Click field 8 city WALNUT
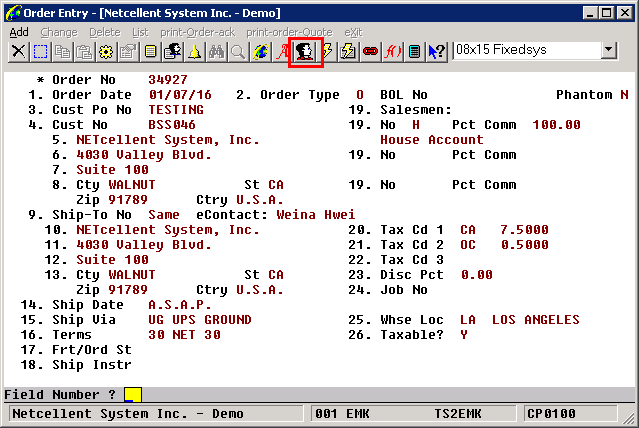 132,185
